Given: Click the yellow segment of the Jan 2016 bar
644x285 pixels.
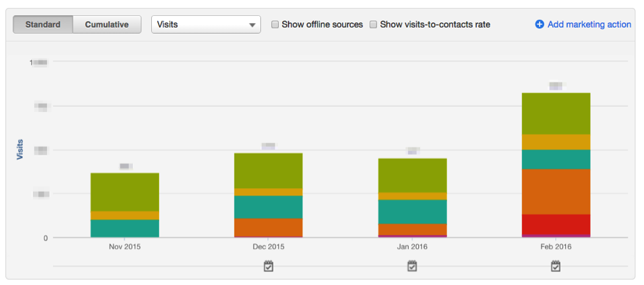Looking at the screenshot, I should pos(412,196).
